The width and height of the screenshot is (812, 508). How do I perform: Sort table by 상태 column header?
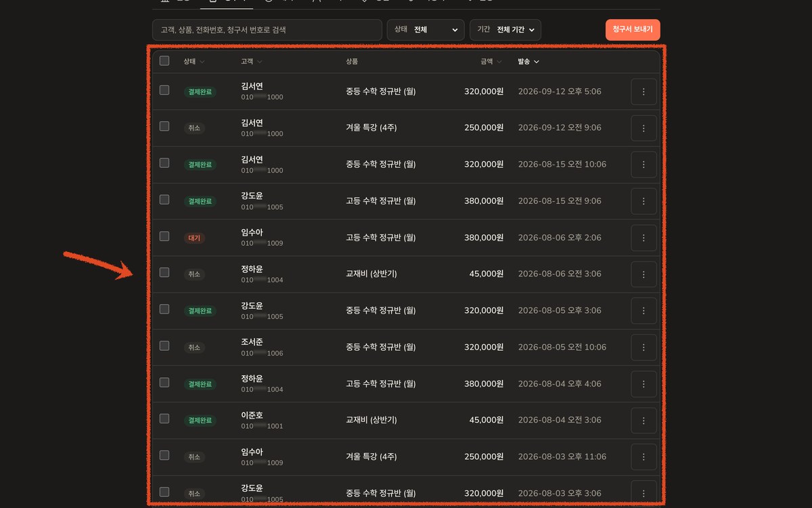(194, 62)
